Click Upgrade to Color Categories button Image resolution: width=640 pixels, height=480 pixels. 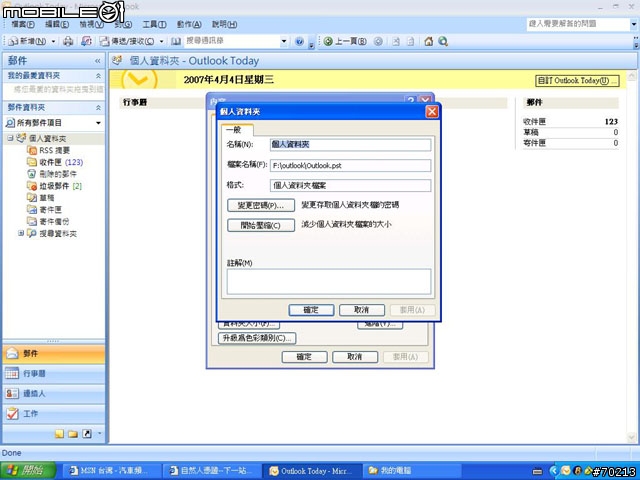pyautogui.click(x=257, y=338)
